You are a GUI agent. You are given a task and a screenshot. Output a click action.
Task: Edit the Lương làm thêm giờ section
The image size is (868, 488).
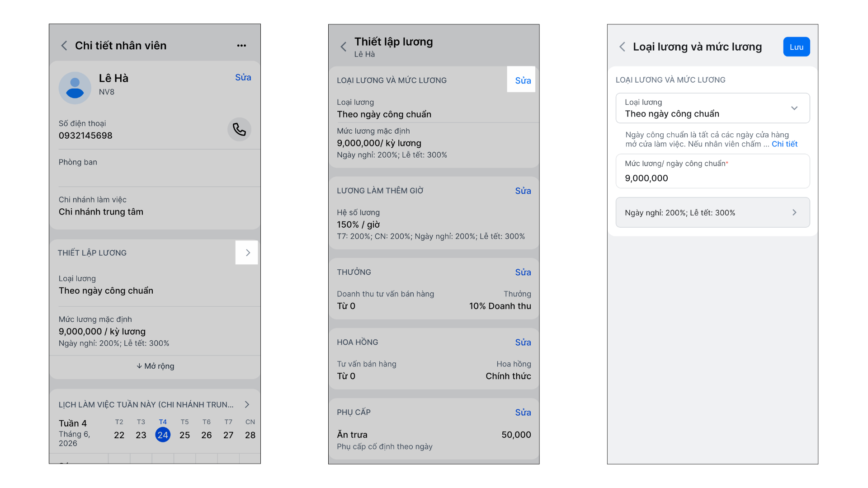point(523,191)
